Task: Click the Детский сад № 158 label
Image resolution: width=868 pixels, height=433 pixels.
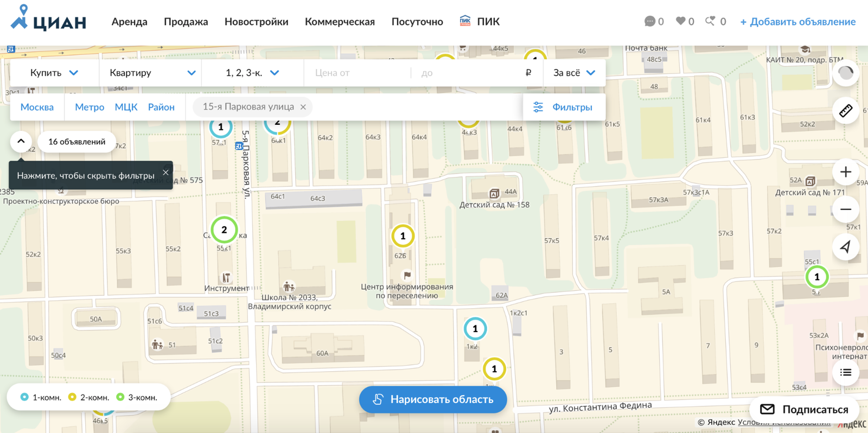Action: click(x=494, y=205)
